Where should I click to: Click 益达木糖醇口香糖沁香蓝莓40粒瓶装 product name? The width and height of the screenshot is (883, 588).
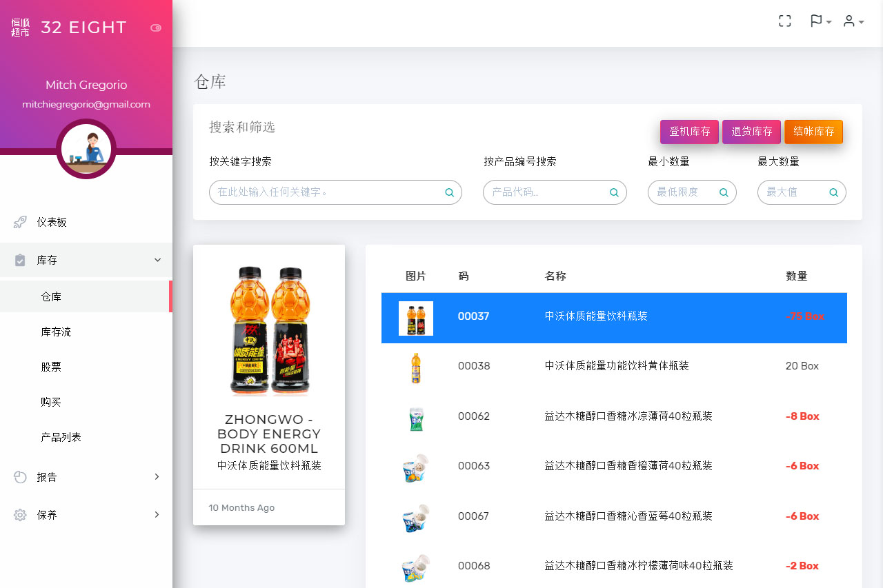pyautogui.click(x=628, y=516)
